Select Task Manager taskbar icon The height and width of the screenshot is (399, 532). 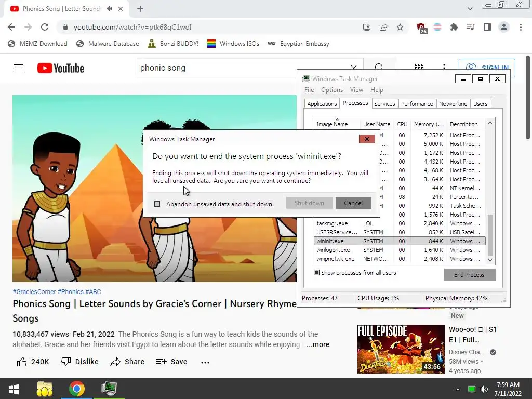point(109,389)
